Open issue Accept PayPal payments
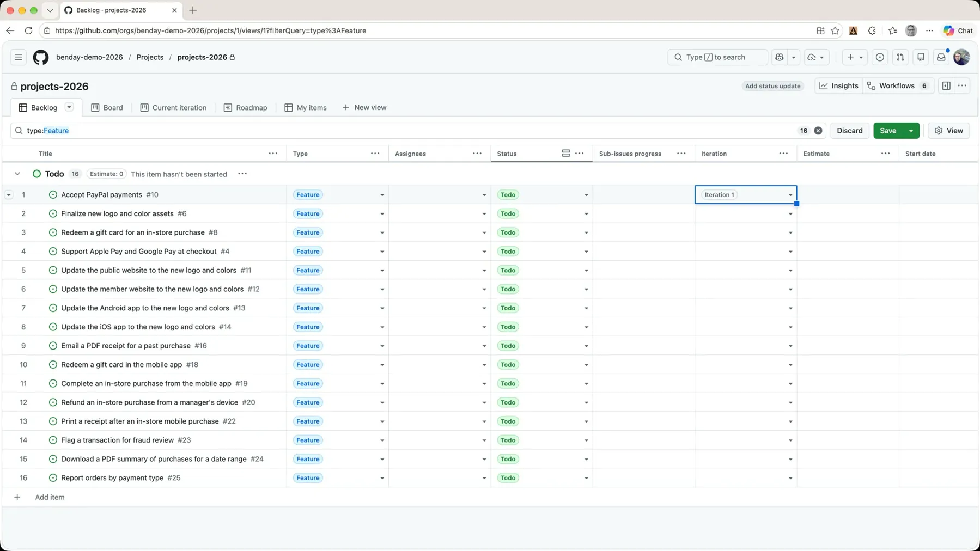This screenshot has height=551, width=980. (x=101, y=194)
